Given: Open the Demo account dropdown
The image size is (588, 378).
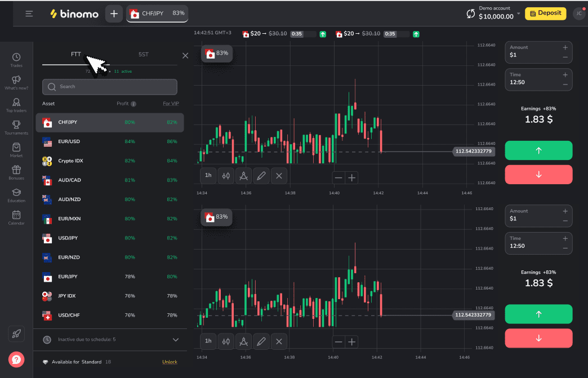Looking at the screenshot, I should click(518, 13).
